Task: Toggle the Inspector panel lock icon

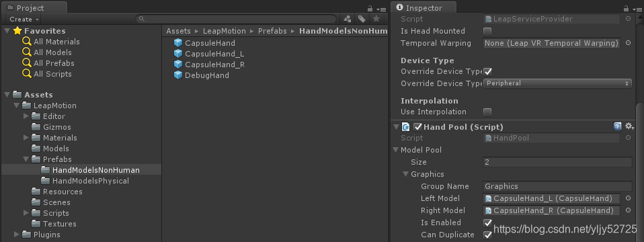Action: click(626, 9)
